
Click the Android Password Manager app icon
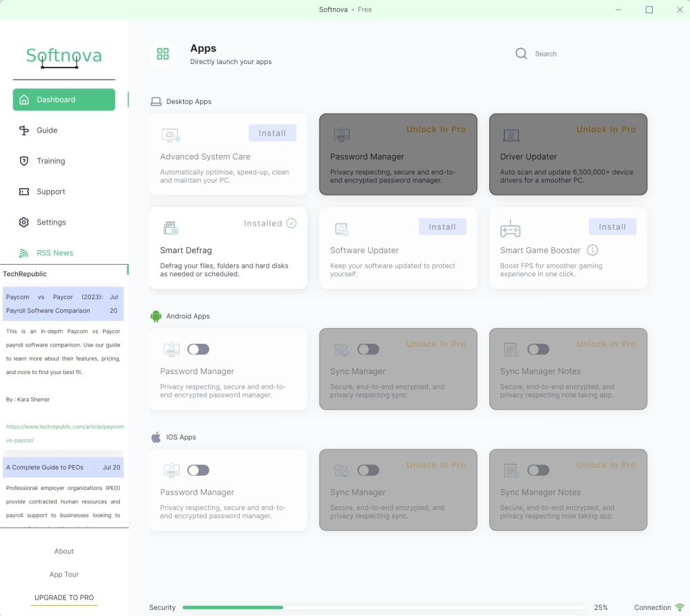click(172, 349)
